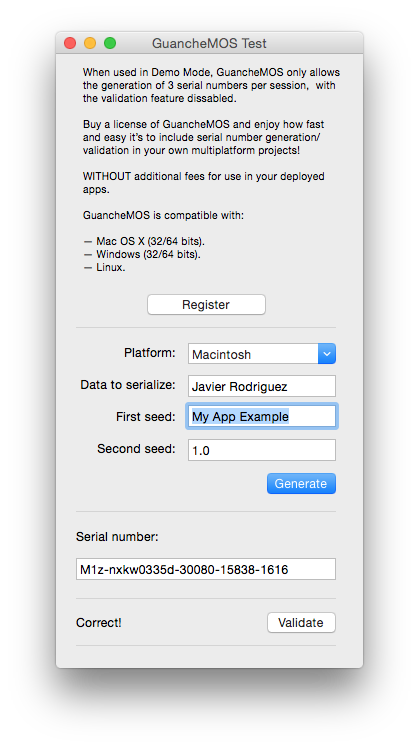Click the Correct! status label
Screen dimensions: 419x748
point(99,623)
